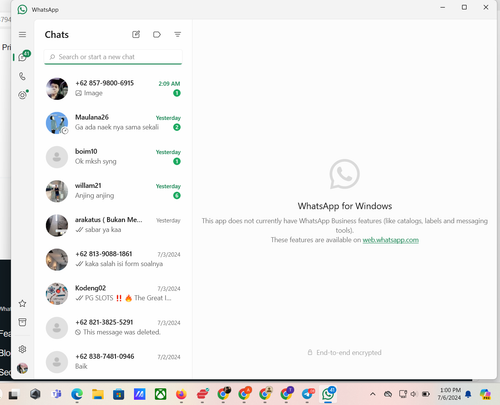Image resolution: width=500 pixels, height=405 pixels.
Task: Click boim10's default avatar
Action: [57, 157]
